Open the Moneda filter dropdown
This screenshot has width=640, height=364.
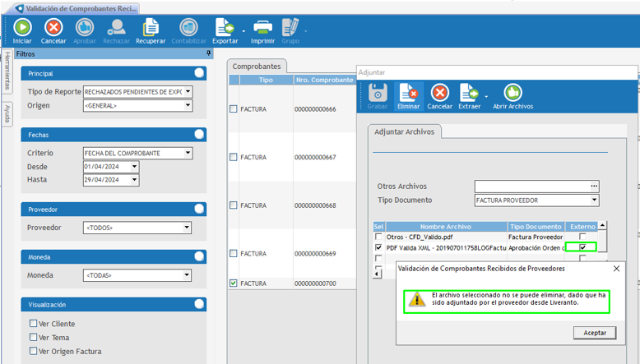187,275
